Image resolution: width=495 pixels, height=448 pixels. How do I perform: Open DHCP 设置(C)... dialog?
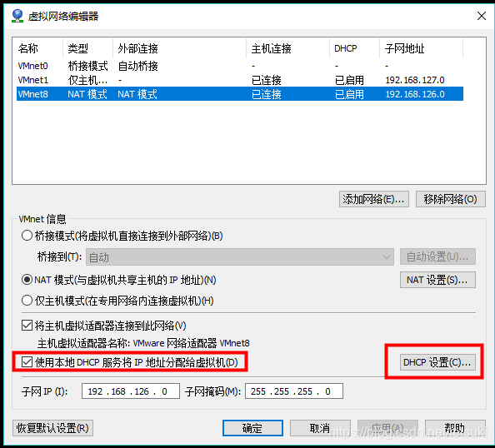pyautogui.click(x=437, y=362)
